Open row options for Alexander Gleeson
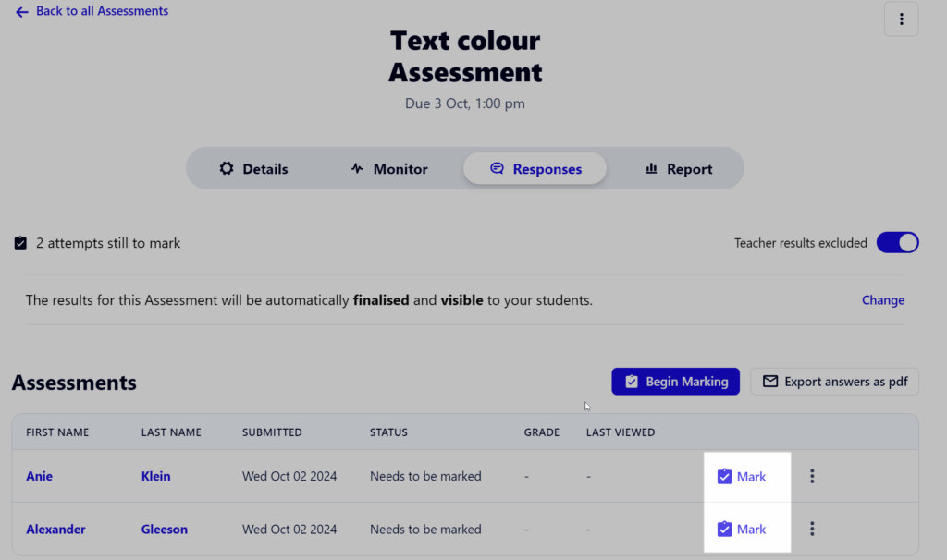Viewport: 947px width, 560px height. point(812,529)
